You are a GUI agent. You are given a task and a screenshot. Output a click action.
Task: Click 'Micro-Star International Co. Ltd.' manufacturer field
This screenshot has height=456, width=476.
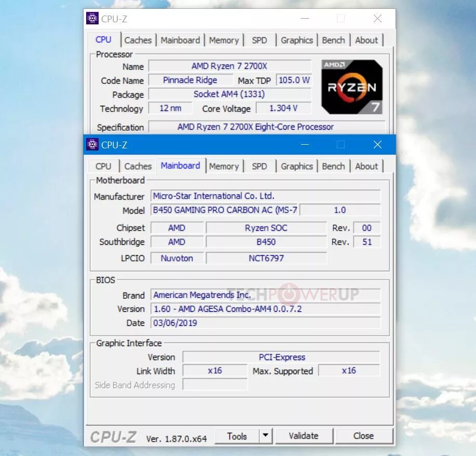(266, 196)
